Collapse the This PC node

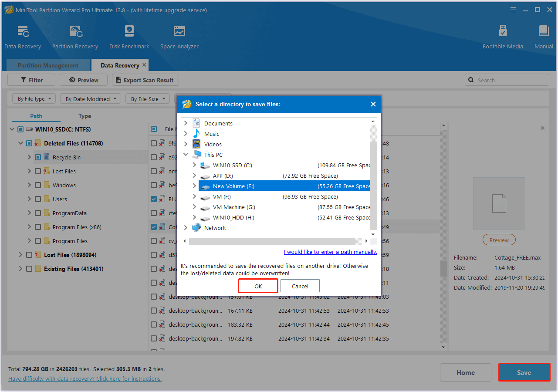pos(186,155)
